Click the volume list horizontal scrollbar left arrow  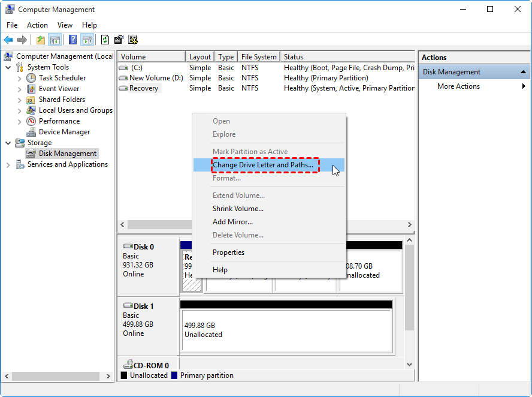tap(122, 224)
